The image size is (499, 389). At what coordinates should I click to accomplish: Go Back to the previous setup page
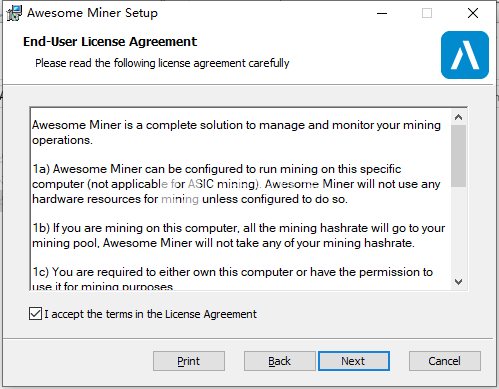[280, 361]
